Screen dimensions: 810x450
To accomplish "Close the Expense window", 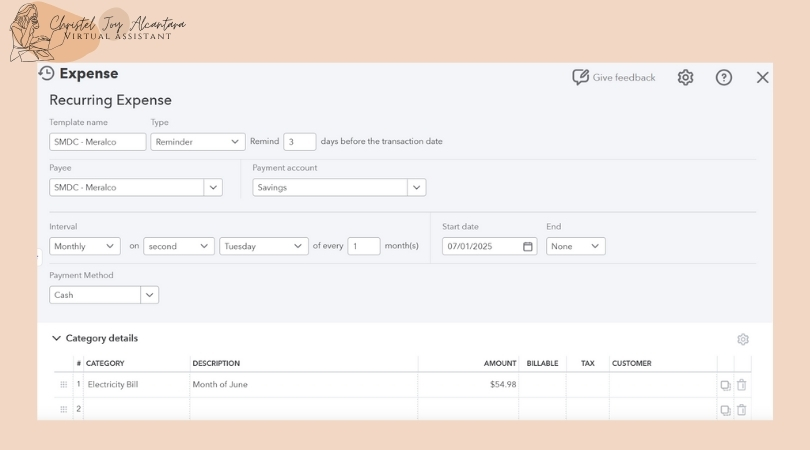I will click(762, 77).
